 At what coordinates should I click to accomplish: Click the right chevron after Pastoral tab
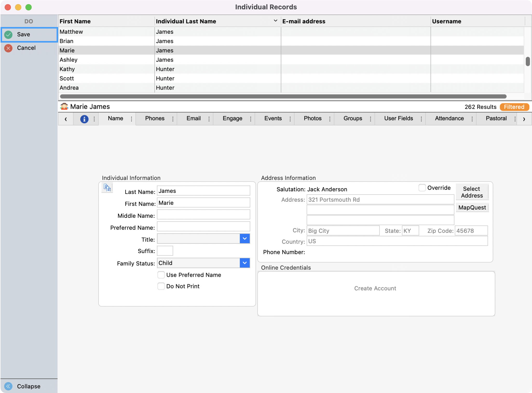(x=524, y=119)
